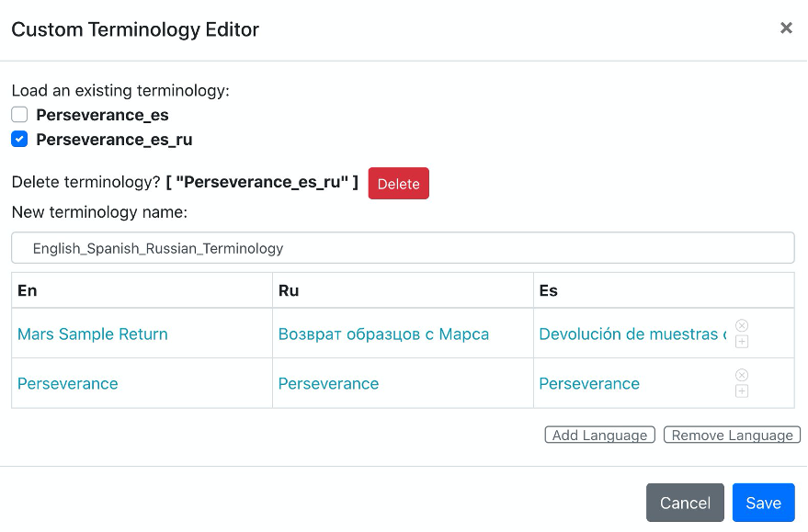
Task: Click the Es column header
Action: point(548,289)
